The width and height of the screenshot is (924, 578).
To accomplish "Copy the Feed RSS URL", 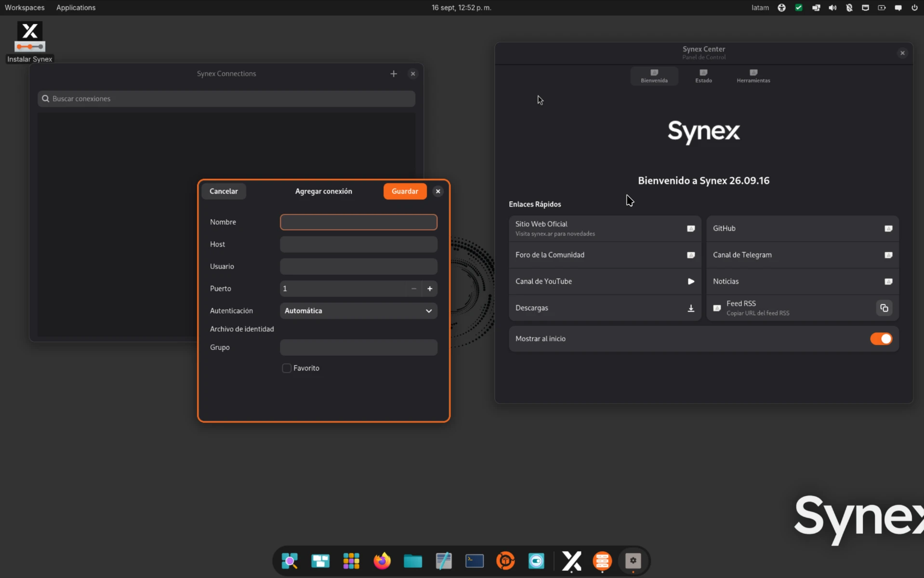I will pyautogui.click(x=884, y=308).
